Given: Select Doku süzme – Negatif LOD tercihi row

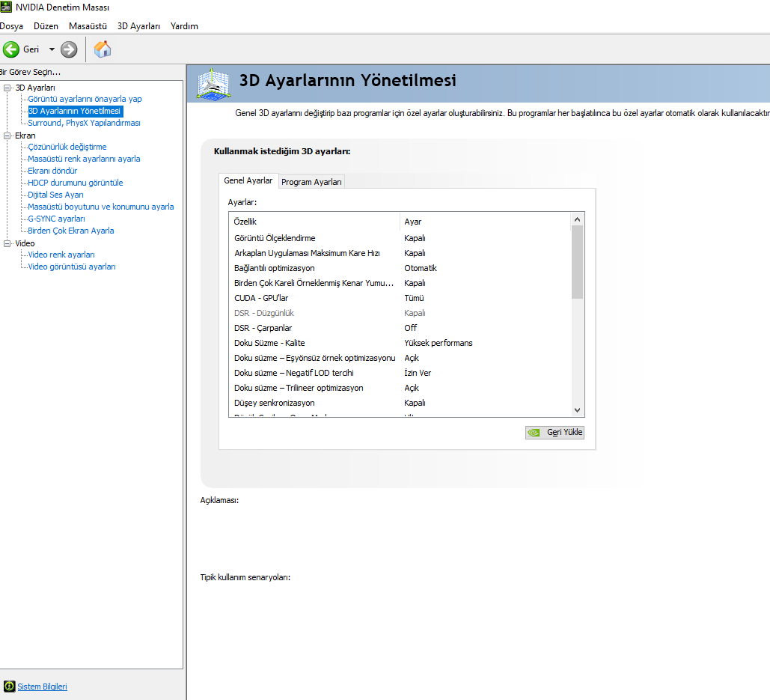Looking at the screenshot, I should coord(400,373).
